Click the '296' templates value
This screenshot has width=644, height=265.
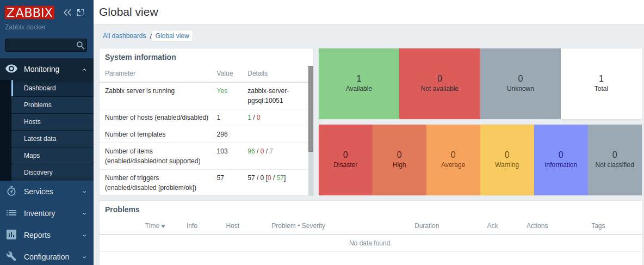click(x=222, y=134)
